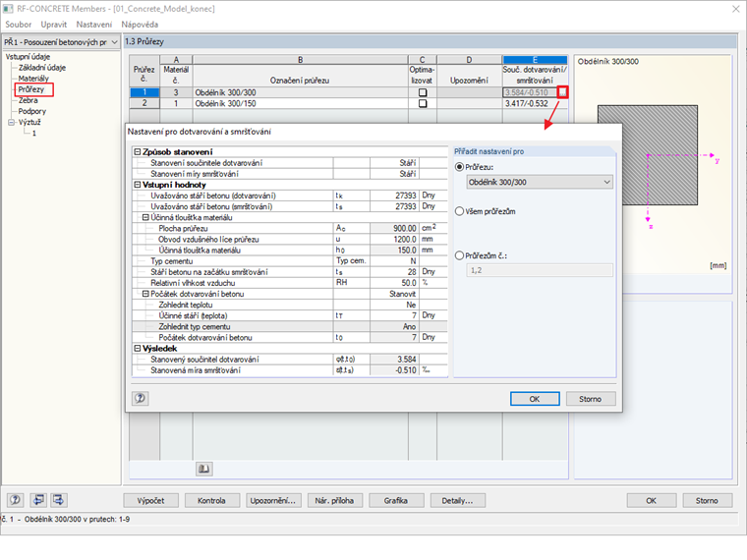Select row header 2 in cross-section table

(x=144, y=103)
